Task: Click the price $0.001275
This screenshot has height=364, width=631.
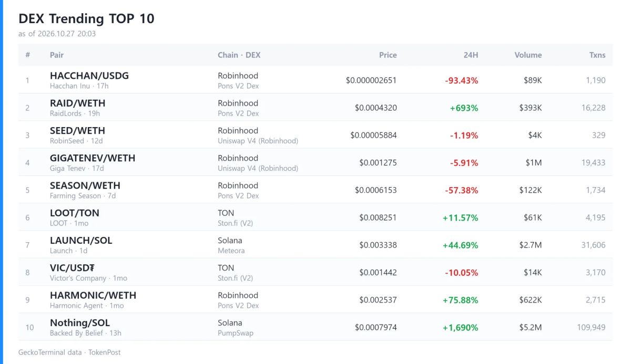Action: [x=378, y=163]
